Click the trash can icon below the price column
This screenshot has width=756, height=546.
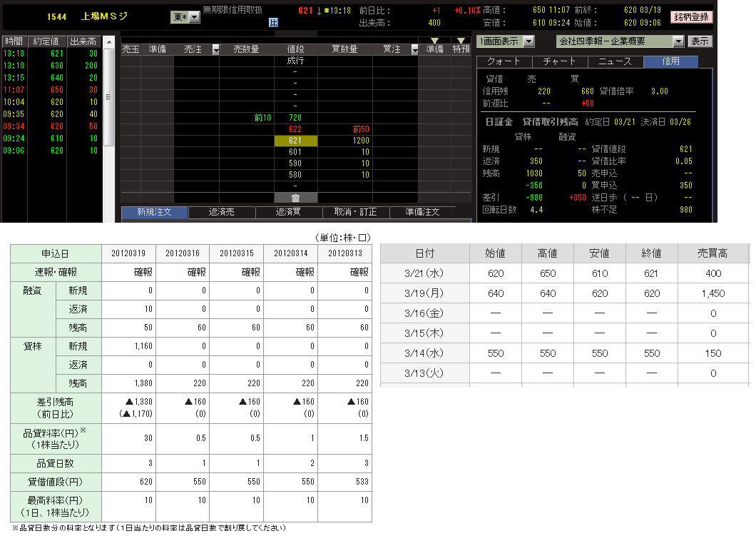(295, 198)
